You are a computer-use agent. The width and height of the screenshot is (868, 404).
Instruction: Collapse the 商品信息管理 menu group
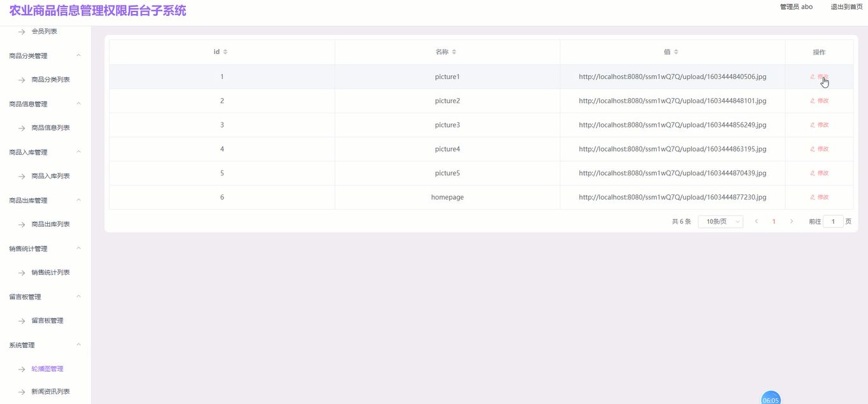pos(79,104)
